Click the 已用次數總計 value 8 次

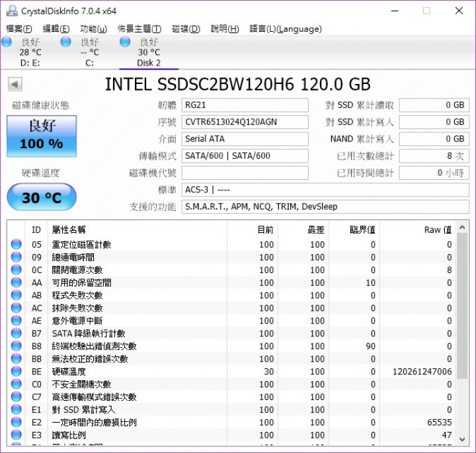pos(434,156)
